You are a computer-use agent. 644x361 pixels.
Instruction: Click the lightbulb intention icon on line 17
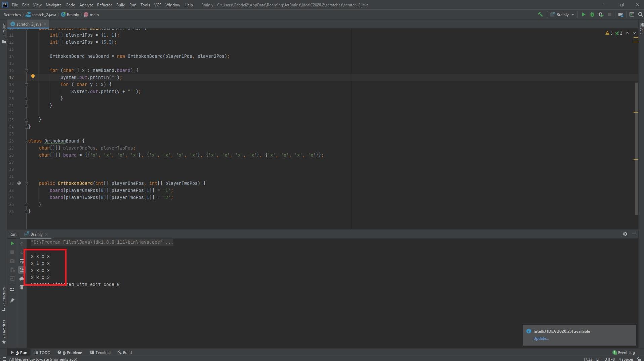(33, 77)
